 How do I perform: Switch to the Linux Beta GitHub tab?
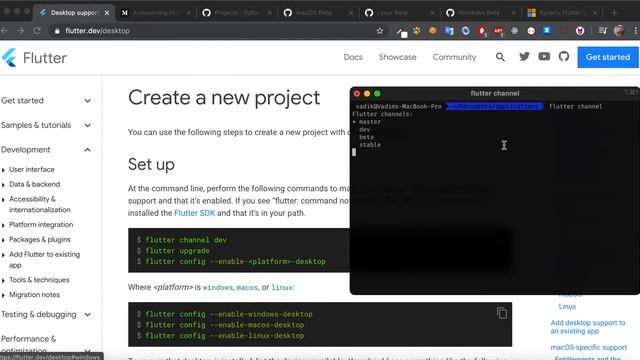(x=399, y=13)
